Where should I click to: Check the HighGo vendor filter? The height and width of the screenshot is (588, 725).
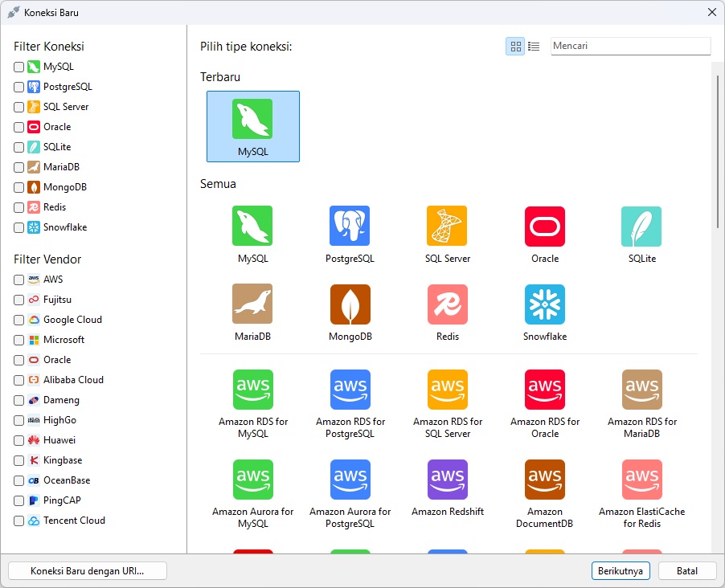pos(19,420)
